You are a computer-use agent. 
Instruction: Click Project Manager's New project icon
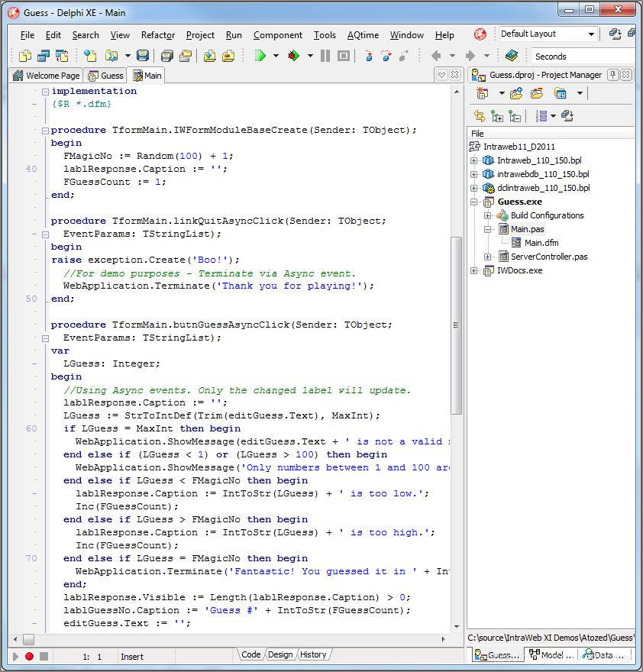click(483, 93)
